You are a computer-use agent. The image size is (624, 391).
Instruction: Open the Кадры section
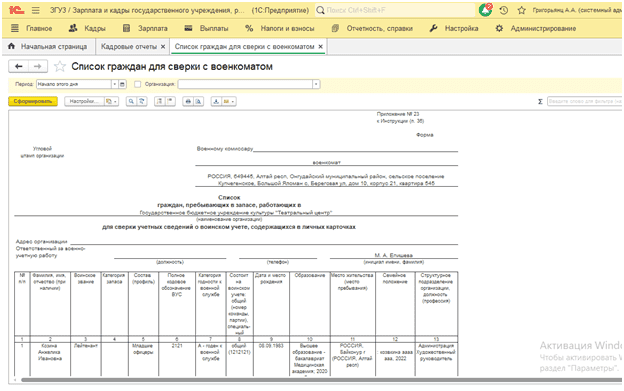87,28
